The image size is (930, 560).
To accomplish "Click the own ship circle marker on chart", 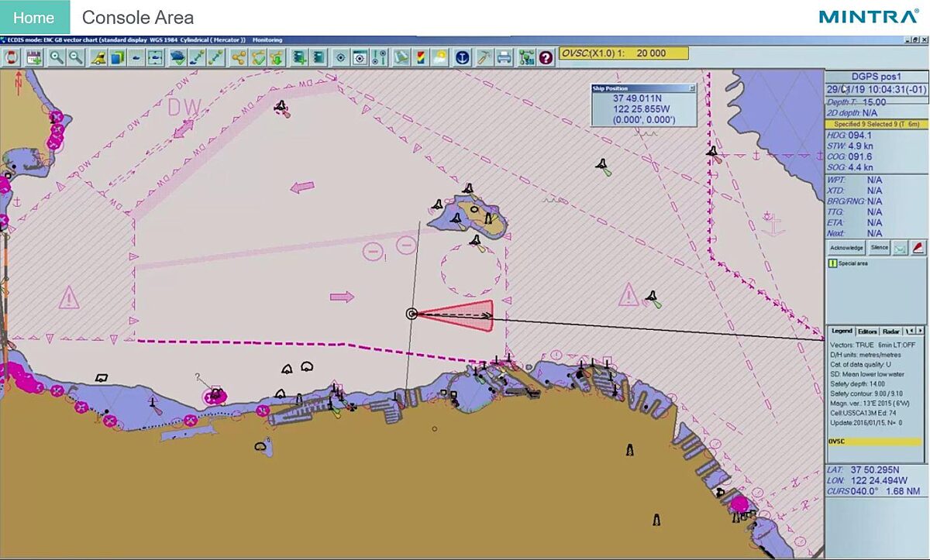I will point(412,314).
